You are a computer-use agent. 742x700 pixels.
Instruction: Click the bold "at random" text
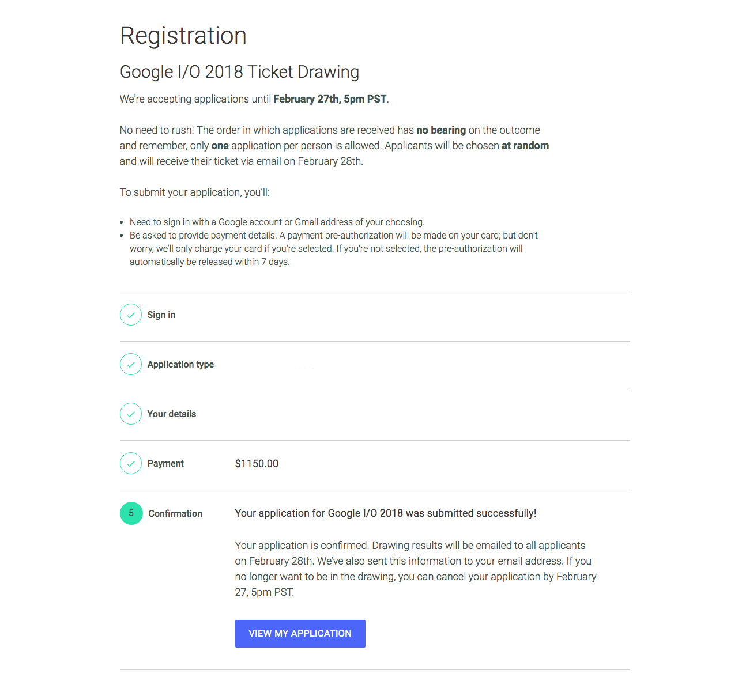(525, 146)
